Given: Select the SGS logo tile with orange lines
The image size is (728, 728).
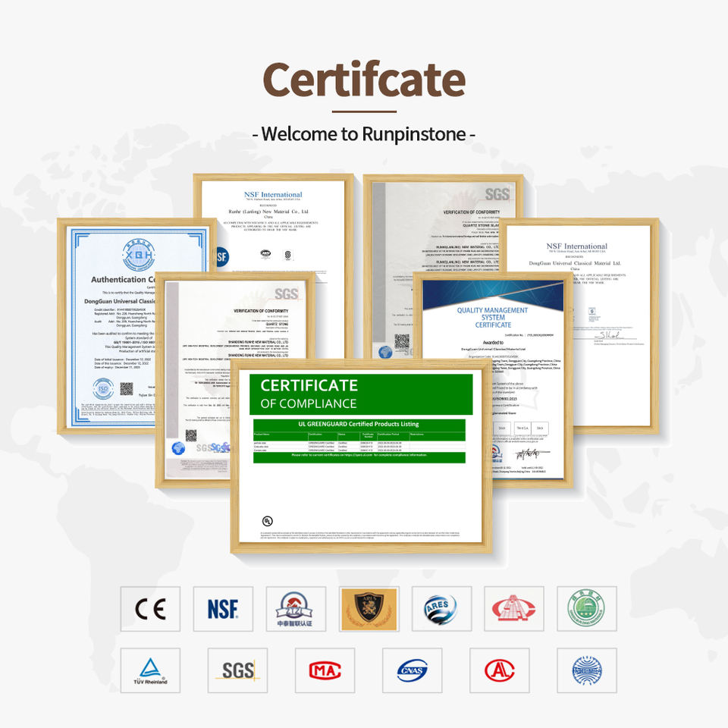Looking at the screenshot, I should [x=237, y=670].
